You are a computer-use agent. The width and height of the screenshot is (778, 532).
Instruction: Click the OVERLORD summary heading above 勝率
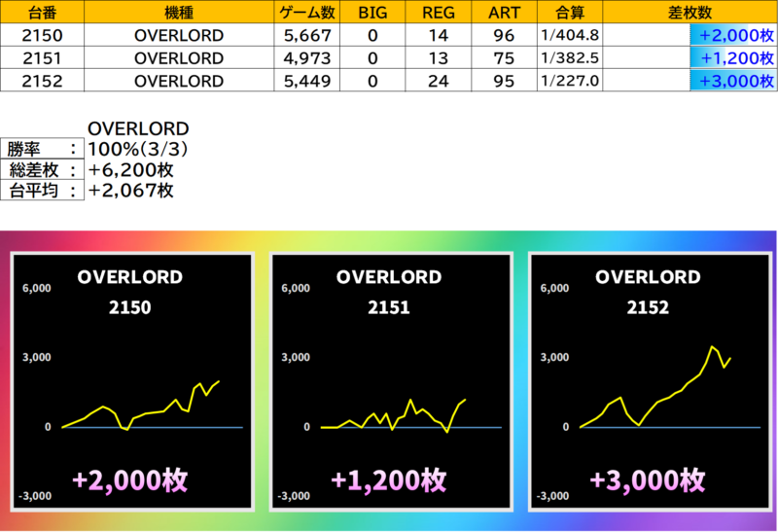[x=138, y=128]
